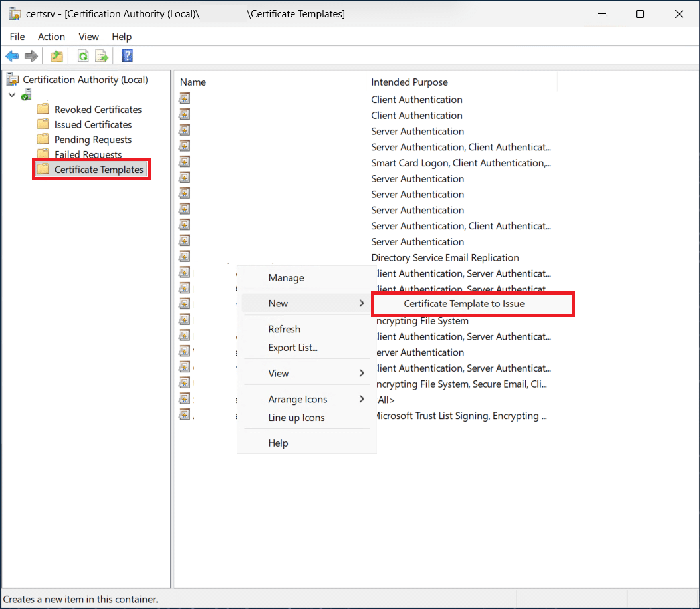Expand the New submenu arrow

pyautogui.click(x=362, y=303)
